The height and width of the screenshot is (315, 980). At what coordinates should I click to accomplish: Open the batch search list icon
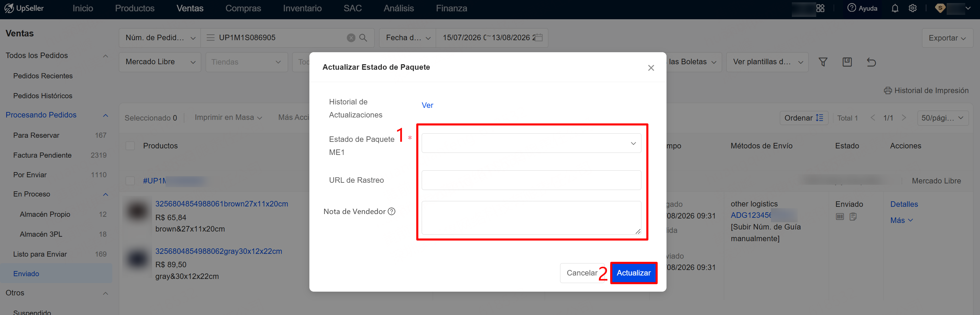click(x=210, y=38)
